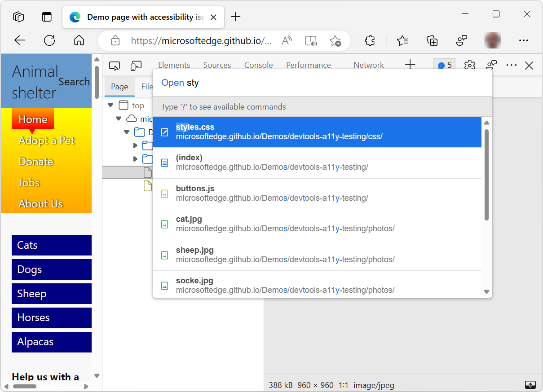The image size is (543, 392).
Task: Go to Adopt a Pet page
Action: [47, 141]
